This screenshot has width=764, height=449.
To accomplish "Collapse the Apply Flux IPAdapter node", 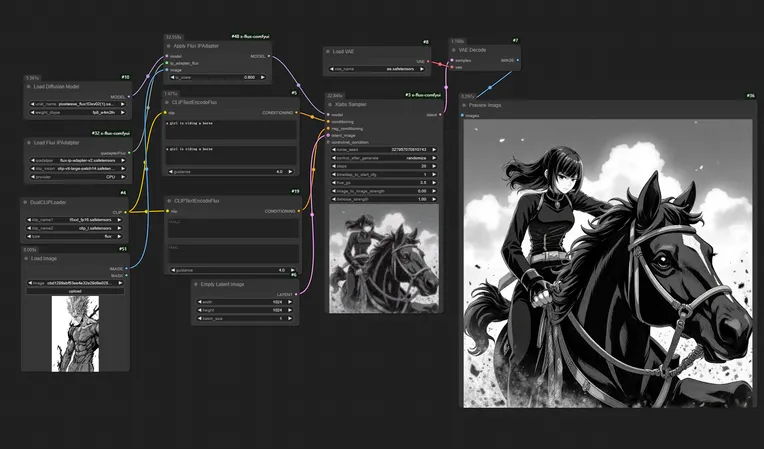I will tap(168, 46).
